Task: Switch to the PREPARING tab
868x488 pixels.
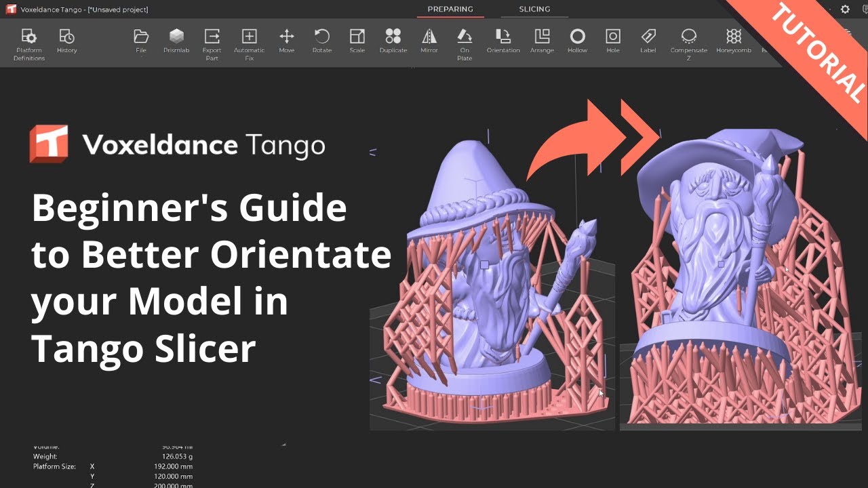Action: click(x=450, y=9)
